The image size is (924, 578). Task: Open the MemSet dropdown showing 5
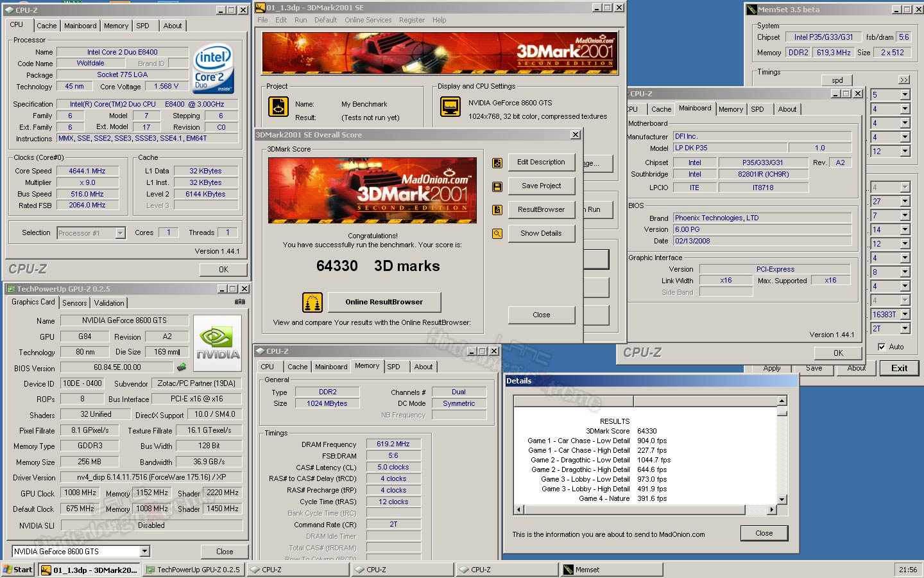[905, 94]
